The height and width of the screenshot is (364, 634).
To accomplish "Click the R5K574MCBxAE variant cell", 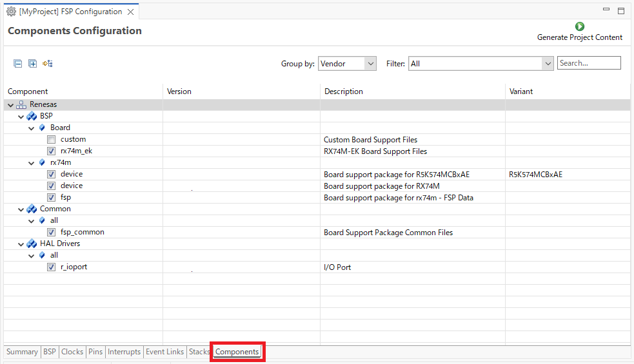I will [535, 175].
